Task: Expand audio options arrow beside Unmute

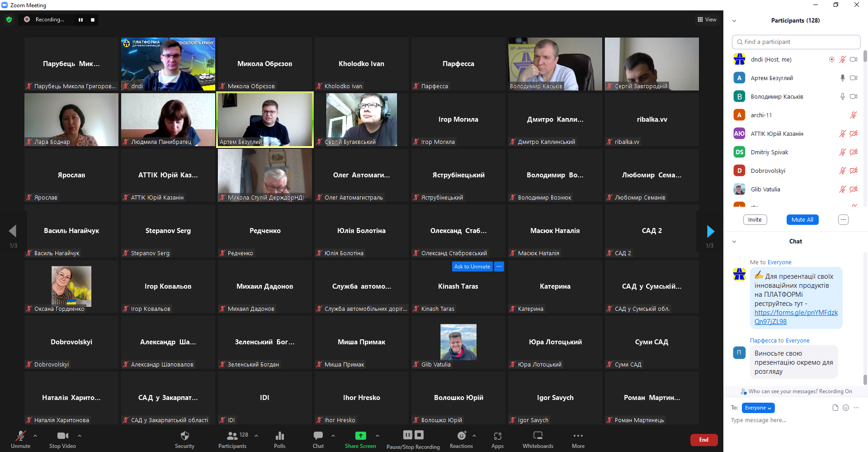Action: [35, 436]
